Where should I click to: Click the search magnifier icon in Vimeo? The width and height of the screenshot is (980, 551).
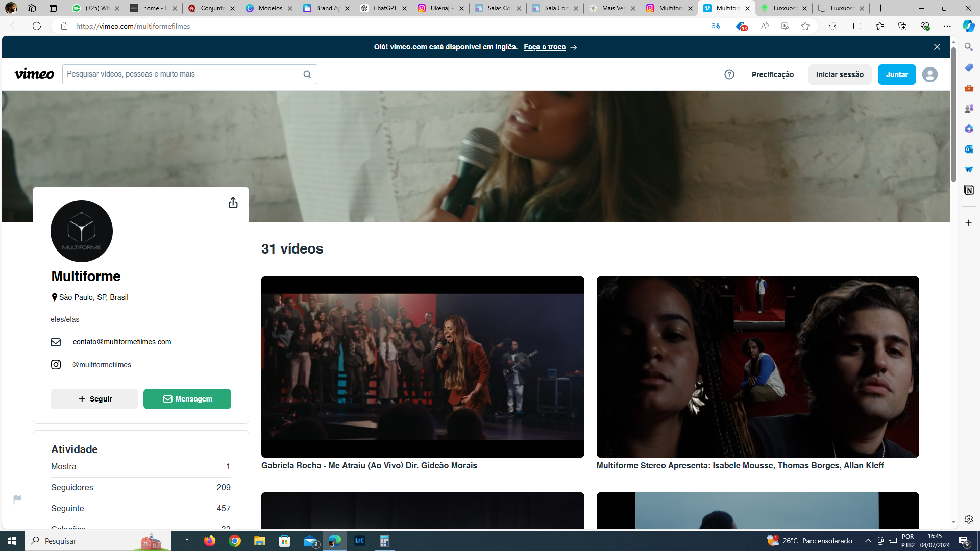coord(307,74)
